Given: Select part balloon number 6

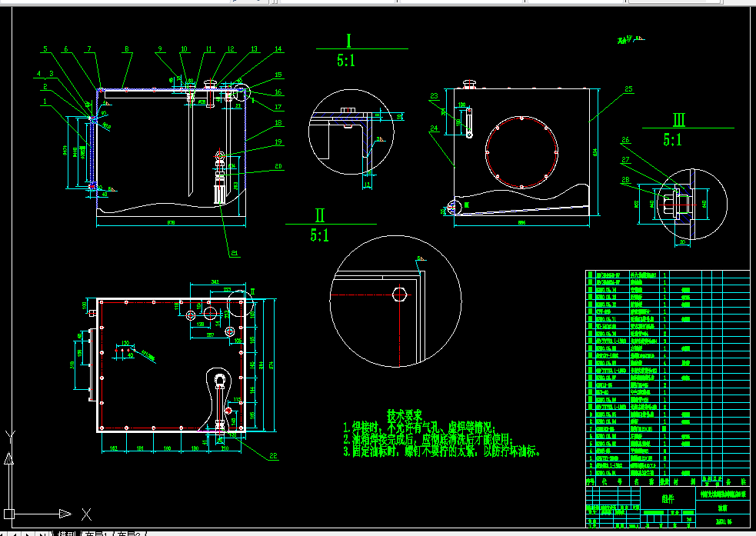Looking at the screenshot, I should (x=66, y=48).
